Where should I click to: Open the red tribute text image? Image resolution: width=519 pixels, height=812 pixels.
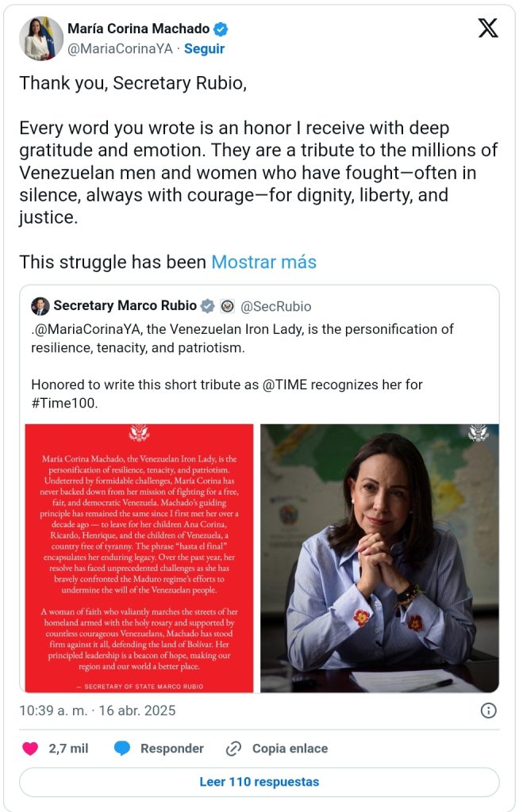coord(140,557)
